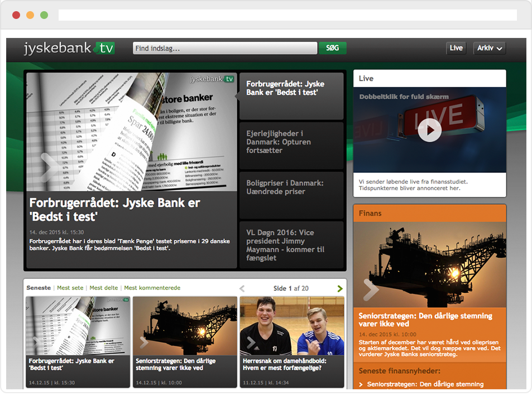532x396 pixels.
Task: Go to previous page with left arrow
Action: coord(242,288)
